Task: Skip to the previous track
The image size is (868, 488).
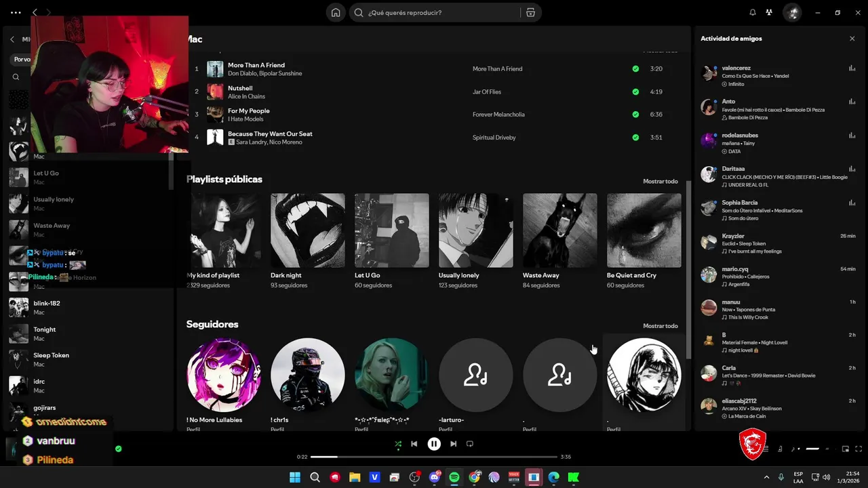Action: click(414, 444)
